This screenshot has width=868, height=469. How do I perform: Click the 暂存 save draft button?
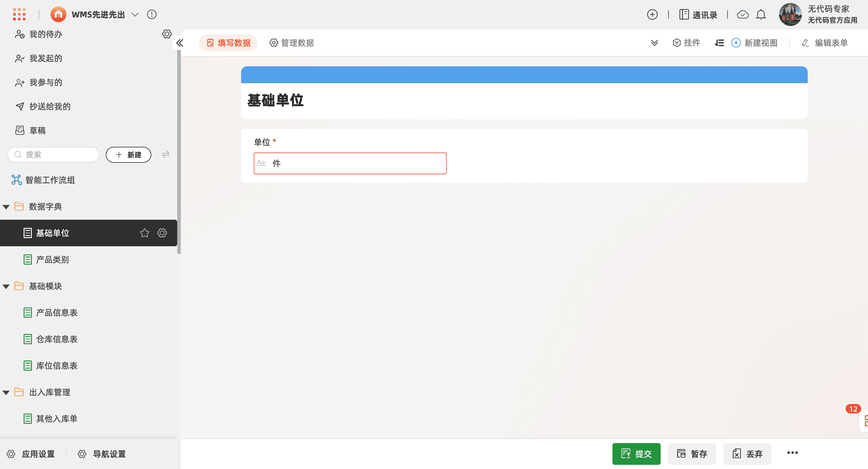point(692,454)
